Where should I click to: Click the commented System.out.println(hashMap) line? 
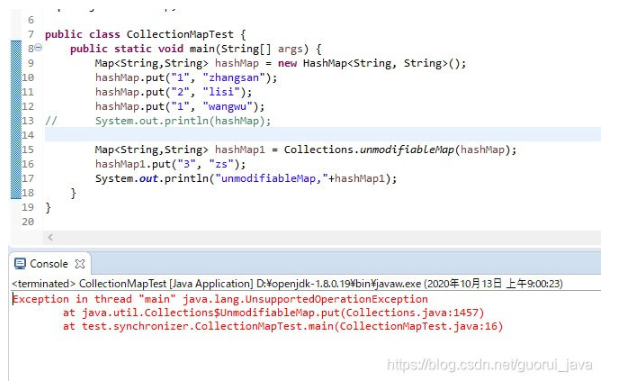click(183, 121)
